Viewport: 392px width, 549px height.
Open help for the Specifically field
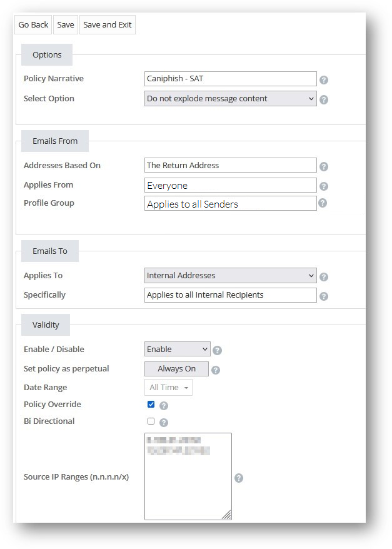pos(324,295)
